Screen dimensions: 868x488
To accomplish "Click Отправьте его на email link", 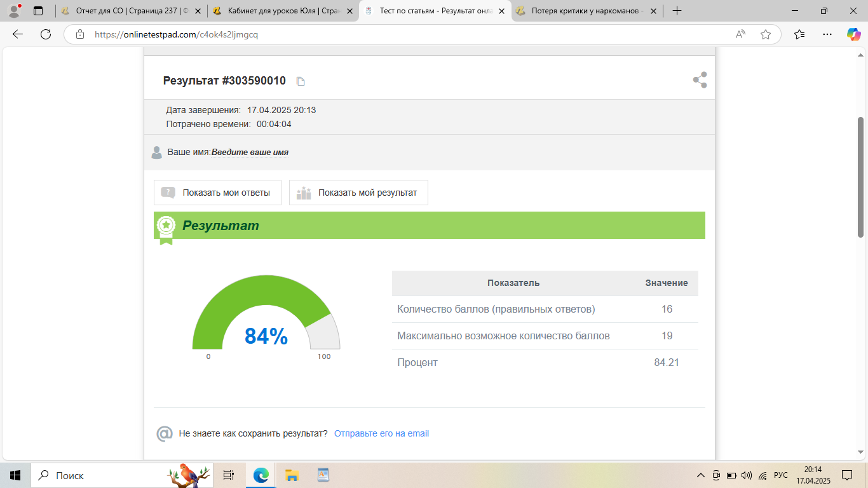I will tap(381, 433).
